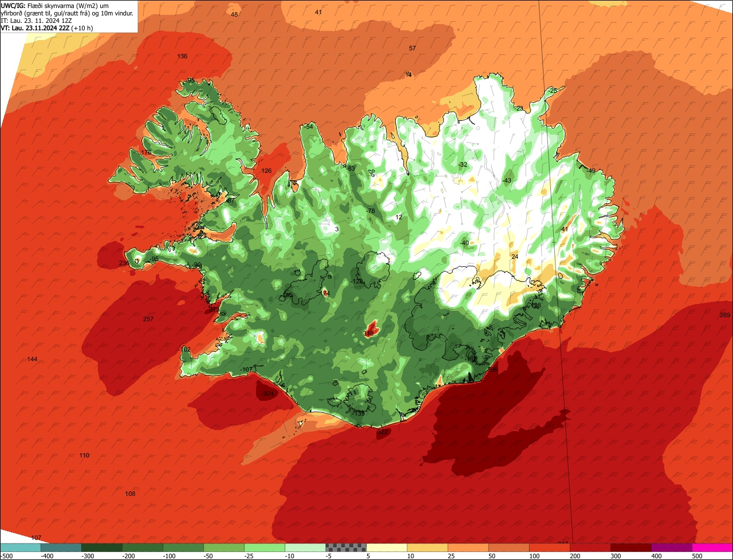This screenshot has height=560, width=733.
Task: Click the map value 126
Action: (266, 171)
